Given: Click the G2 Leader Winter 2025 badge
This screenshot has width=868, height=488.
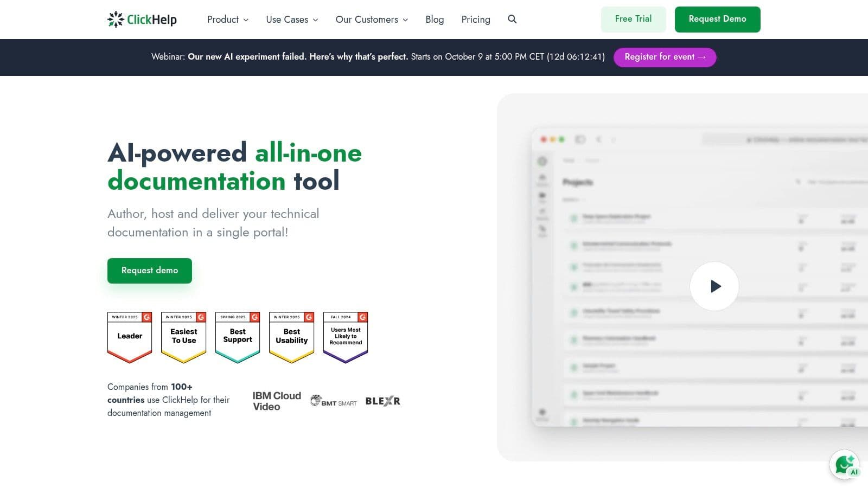Looking at the screenshot, I should coord(130,337).
